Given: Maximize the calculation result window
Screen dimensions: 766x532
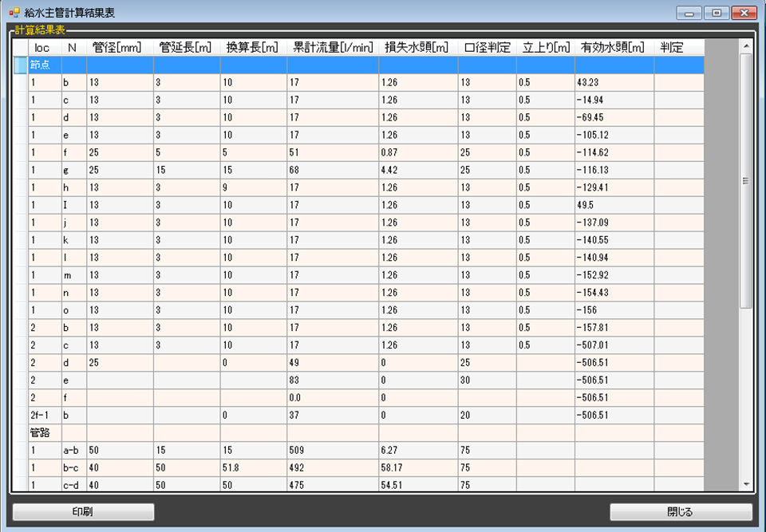Looking at the screenshot, I should click(x=716, y=13).
